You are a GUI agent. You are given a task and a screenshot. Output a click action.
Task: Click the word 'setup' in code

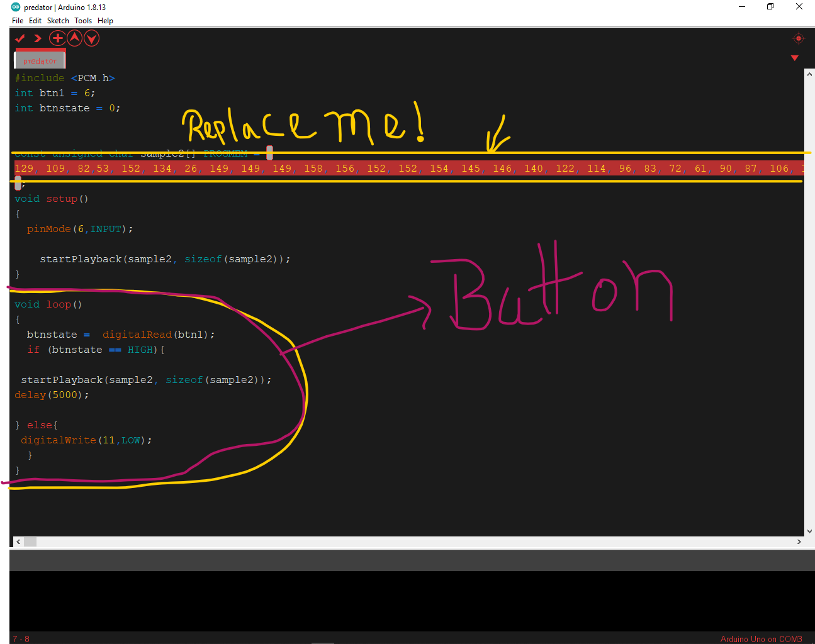point(62,199)
